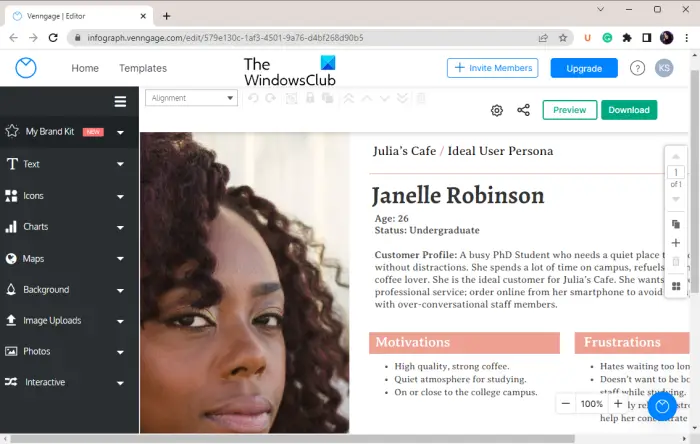Image resolution: width=700 pixels, height=444 pixels.
Task: Expand the Image Uploads panel arrow
Action: pos(121,321)
